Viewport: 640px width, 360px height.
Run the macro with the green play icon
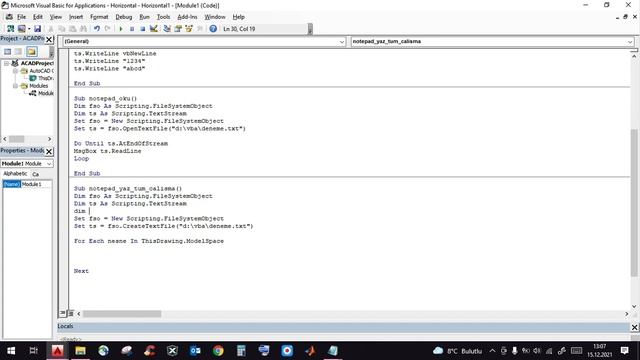click(121, 29)
